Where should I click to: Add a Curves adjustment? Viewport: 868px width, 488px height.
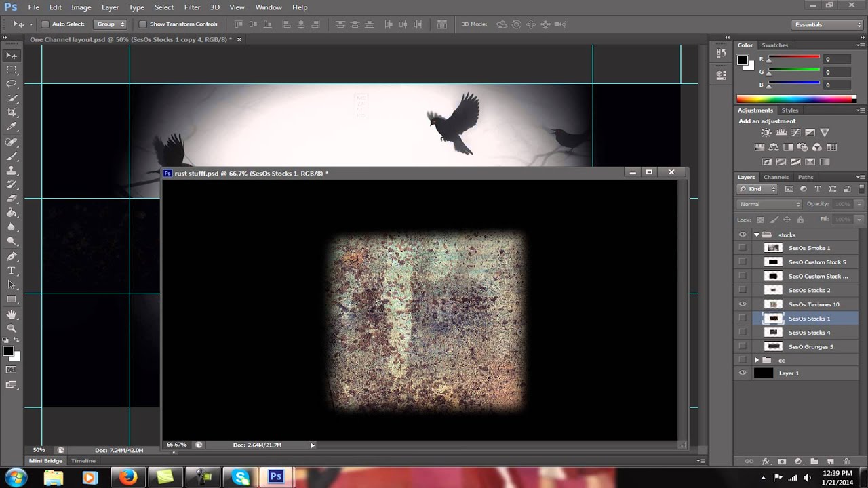795,133
